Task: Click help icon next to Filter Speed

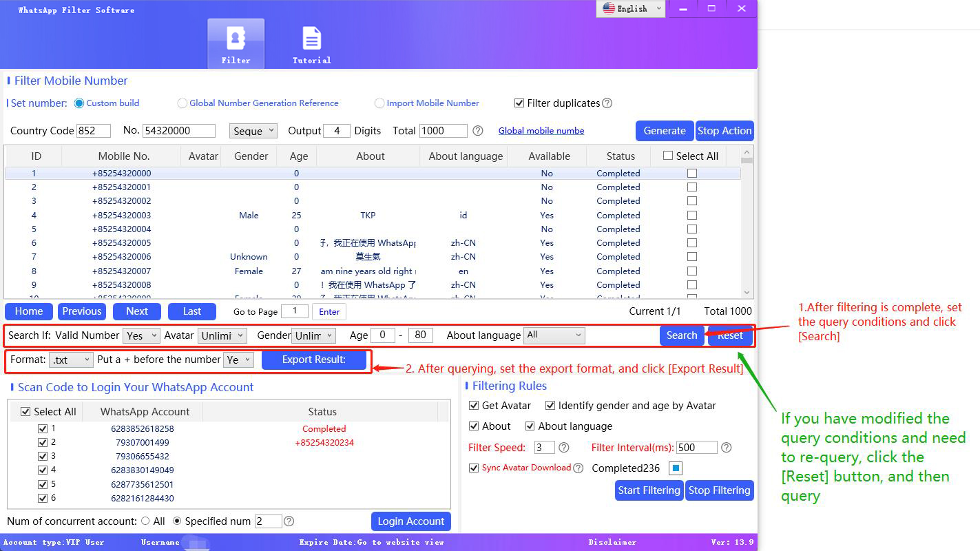Action: pos(564,448)
